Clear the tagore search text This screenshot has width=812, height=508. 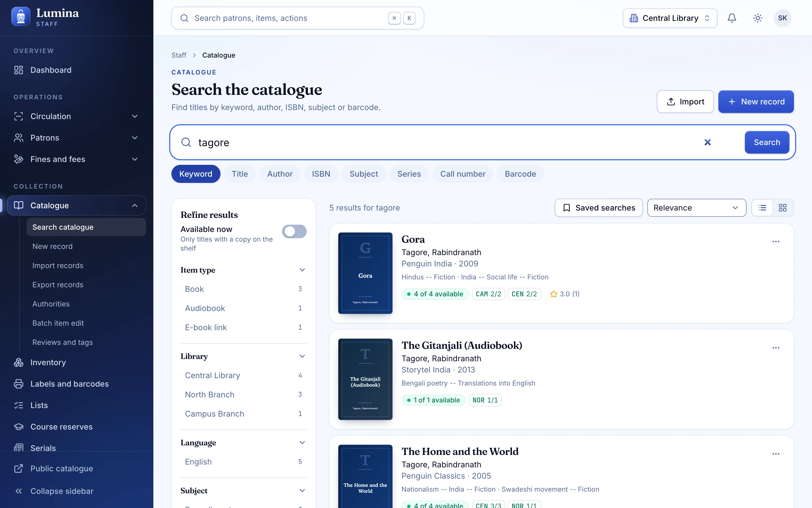pos(707,143)
